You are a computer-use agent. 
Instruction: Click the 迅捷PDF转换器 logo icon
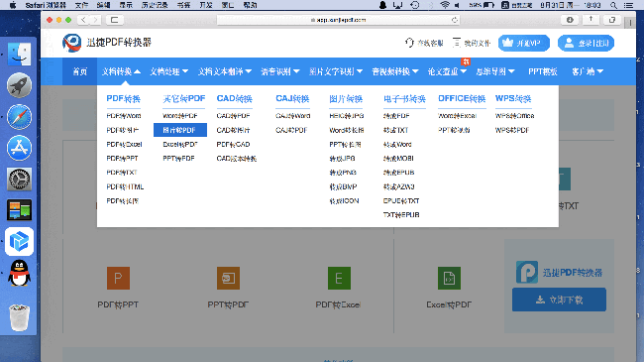(72, 43)
